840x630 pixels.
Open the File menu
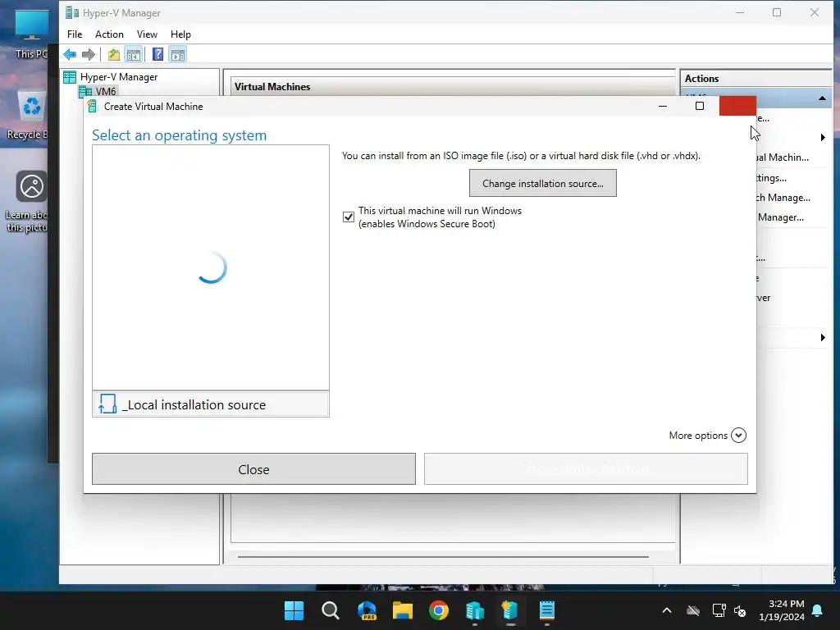pos(75,34)
